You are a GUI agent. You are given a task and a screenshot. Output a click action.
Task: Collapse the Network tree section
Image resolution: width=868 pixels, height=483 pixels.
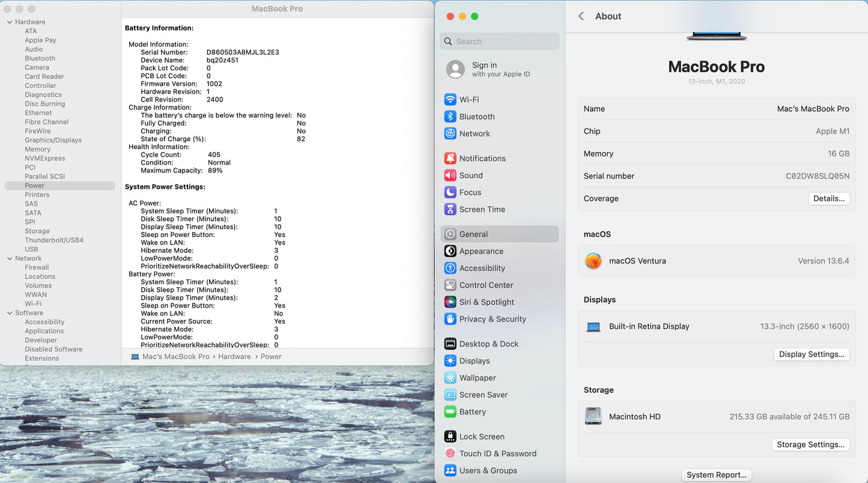[x=10, y=258]
